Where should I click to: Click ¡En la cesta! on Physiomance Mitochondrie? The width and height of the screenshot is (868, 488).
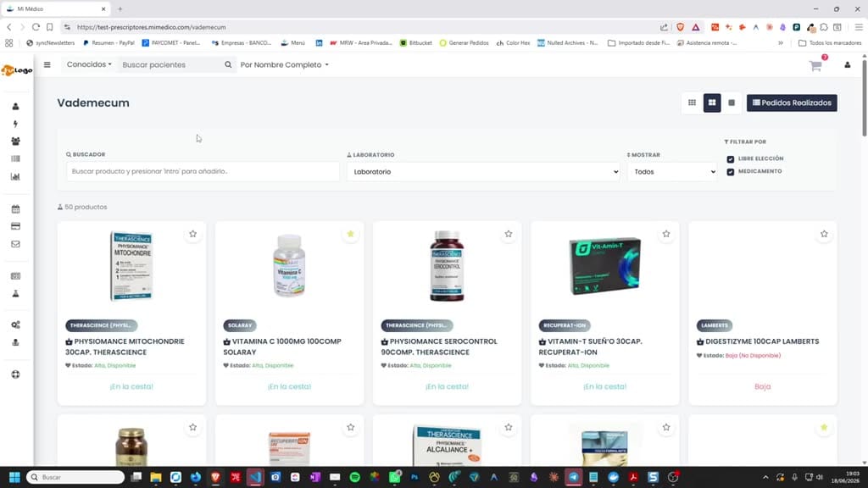click(131, 386)
